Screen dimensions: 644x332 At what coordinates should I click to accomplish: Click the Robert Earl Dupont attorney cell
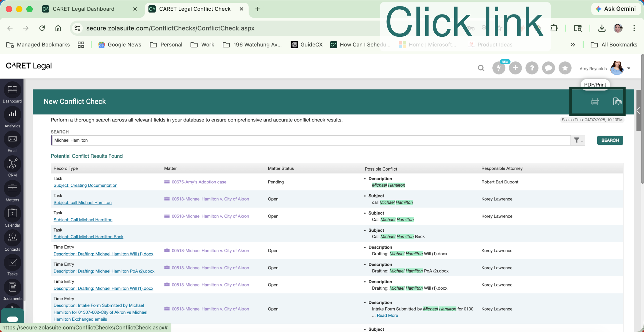(500, 182)
